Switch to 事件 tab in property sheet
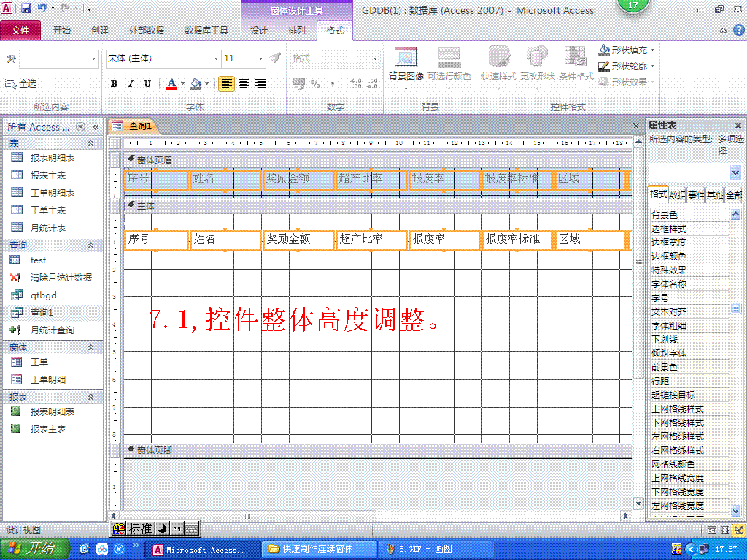 [695, 194]
